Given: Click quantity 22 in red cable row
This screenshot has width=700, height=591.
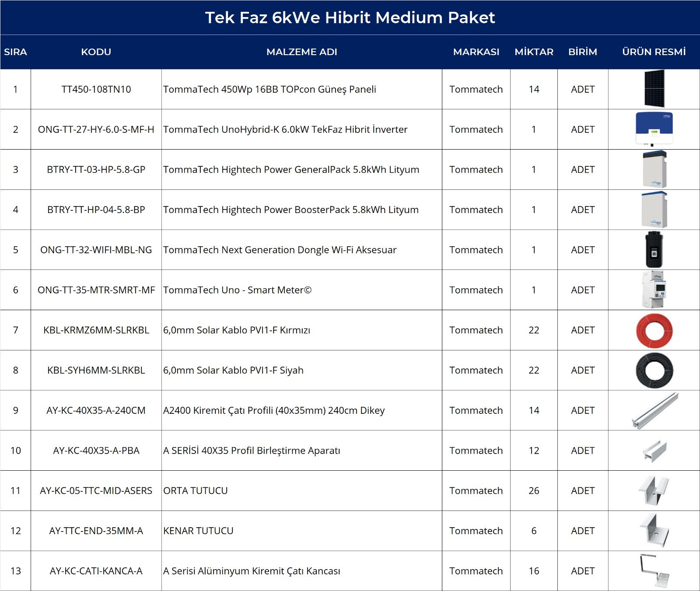Looking at the screenshot, I should [534, 330].
